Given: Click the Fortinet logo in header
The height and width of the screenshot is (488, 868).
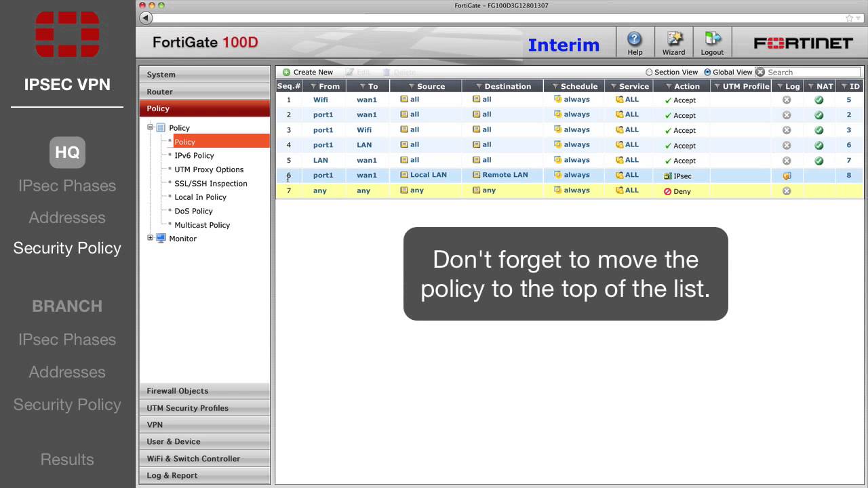Looking at the screenshot, I should pyautogui.click(x=803, y=43).
